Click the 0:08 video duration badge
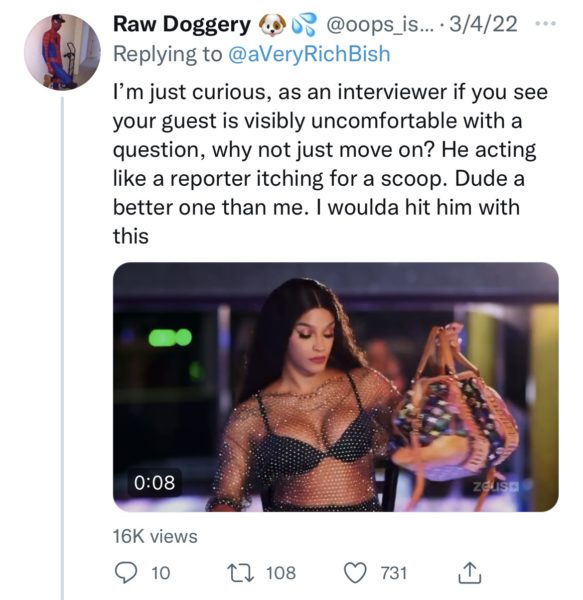 [155, 483]
